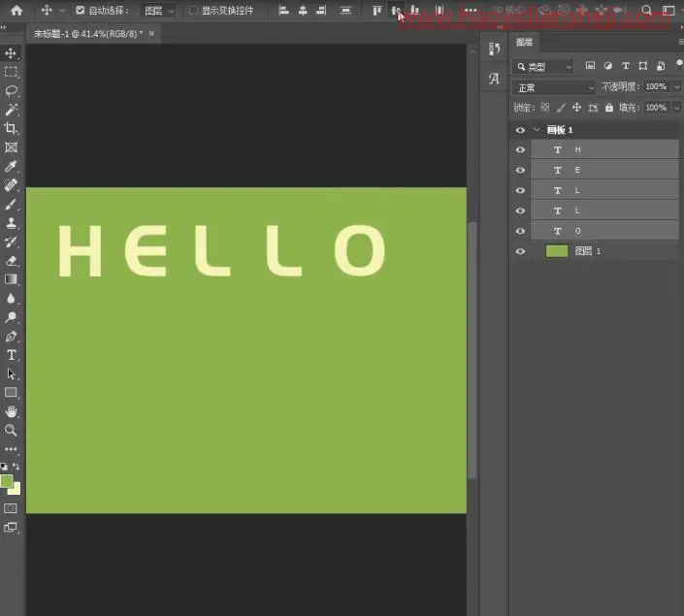Click the Home icon in the options bar
This screenshot has height=616, width=684.
16,10
